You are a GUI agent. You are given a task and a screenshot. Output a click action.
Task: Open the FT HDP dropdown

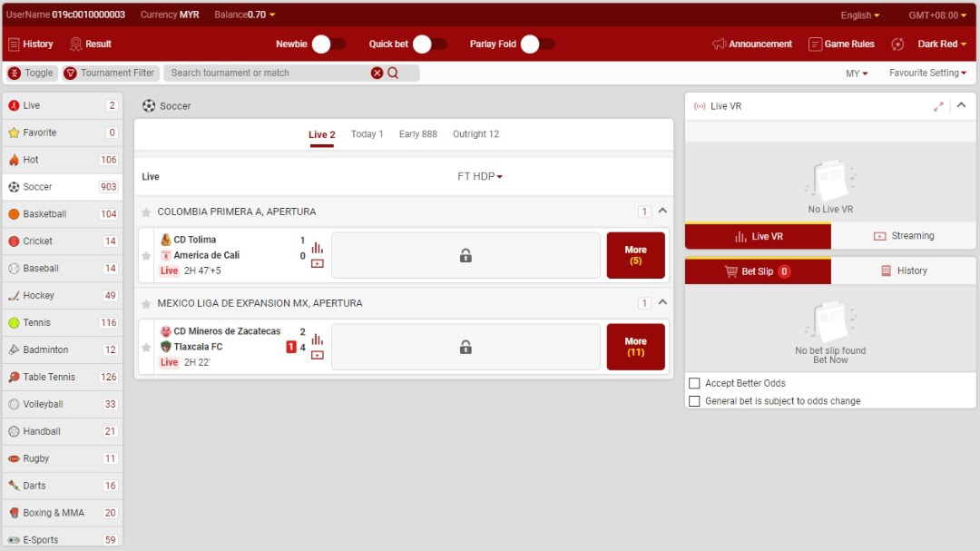[x=479, y=176]
